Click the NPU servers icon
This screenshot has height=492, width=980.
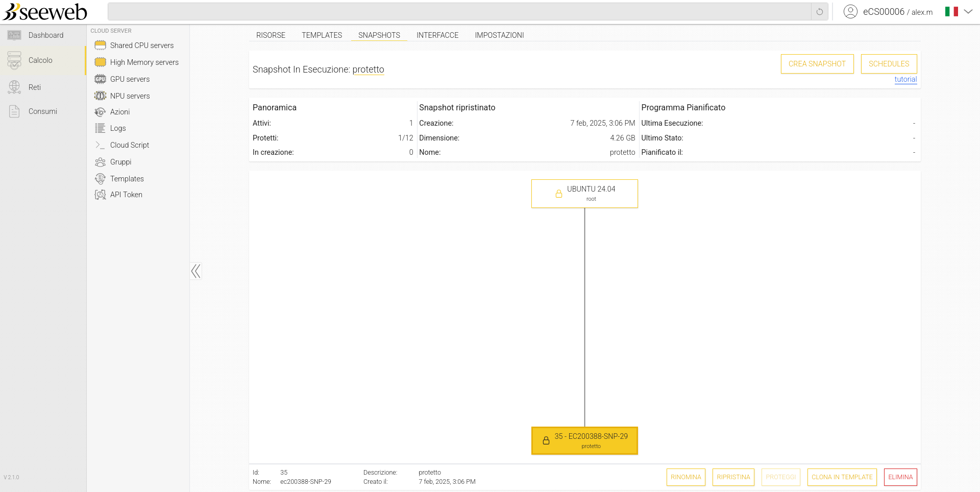click(x=100, y=96)
